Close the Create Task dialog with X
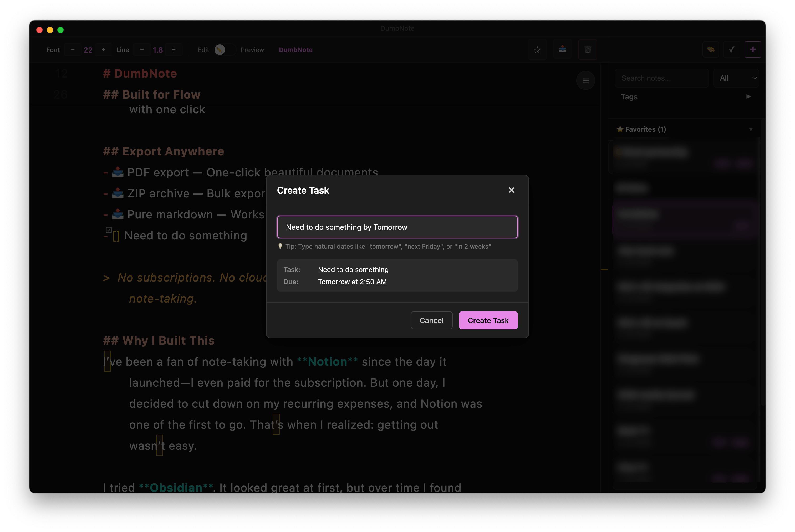Screen dimensions: 795x532 coord(511,190)
